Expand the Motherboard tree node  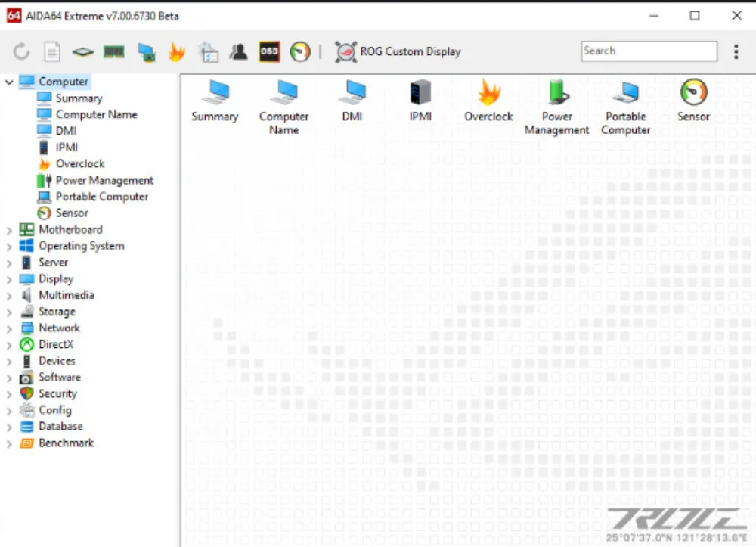pos(8,231)
